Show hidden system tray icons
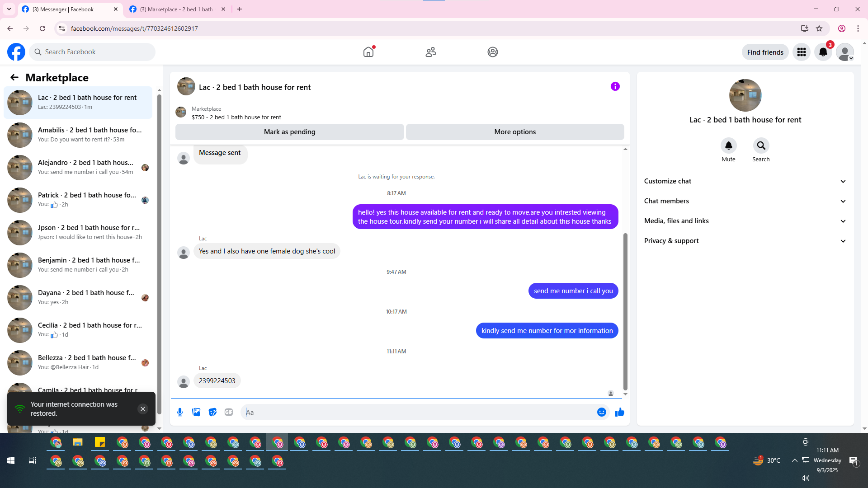This screenshot has height=488, width=868. tap(794, 460)
